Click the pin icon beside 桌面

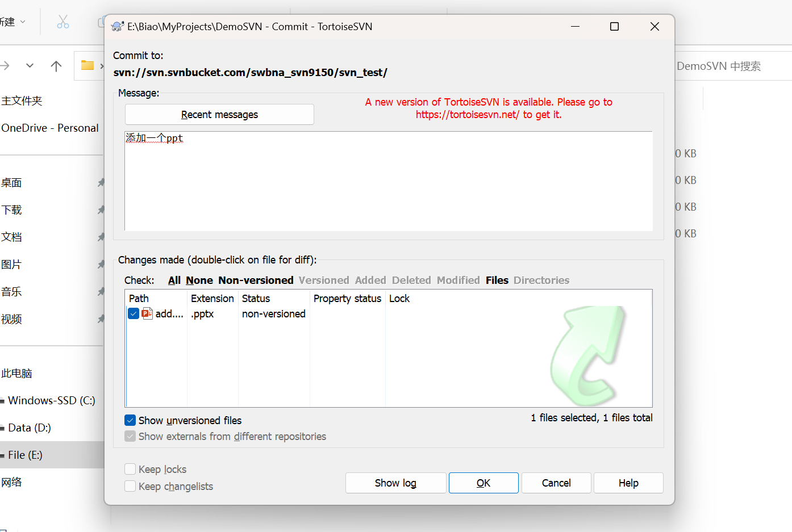(x=101, y=183)
